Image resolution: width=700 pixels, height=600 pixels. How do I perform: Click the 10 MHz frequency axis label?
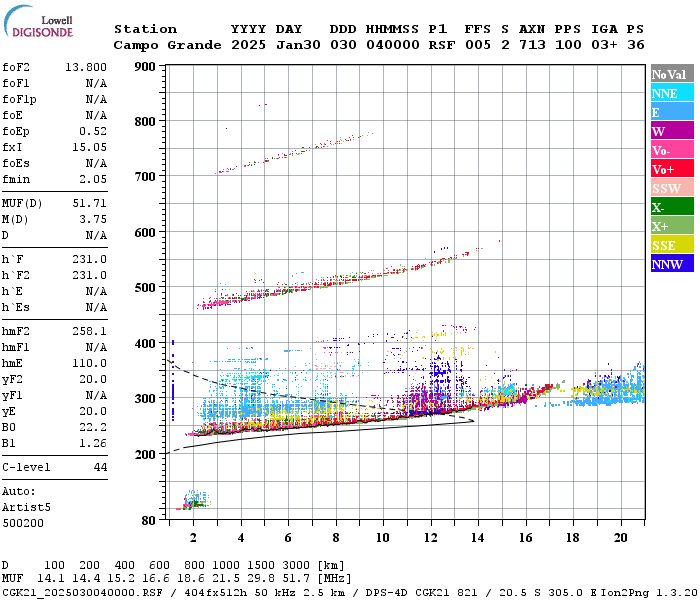pyautogui.click(x=383, y=538)
